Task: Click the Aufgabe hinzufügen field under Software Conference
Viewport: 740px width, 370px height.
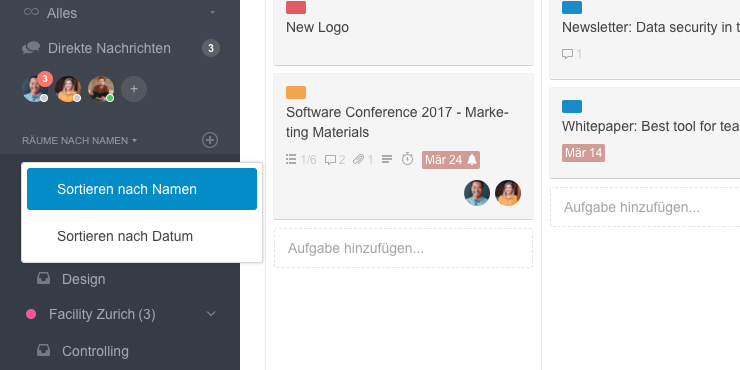Action: pyautogui.click(x=404, y=248)
